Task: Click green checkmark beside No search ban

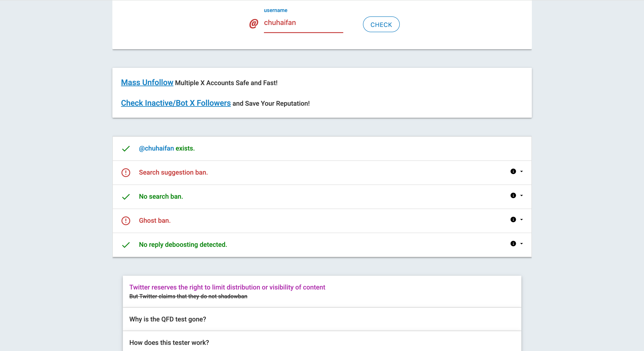Action: pos(126,197)
